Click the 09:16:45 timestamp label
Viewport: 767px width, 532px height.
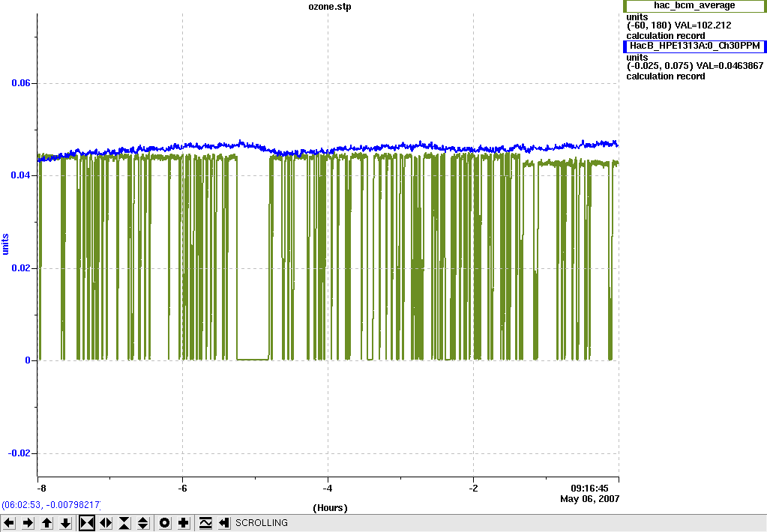point(589,489)
